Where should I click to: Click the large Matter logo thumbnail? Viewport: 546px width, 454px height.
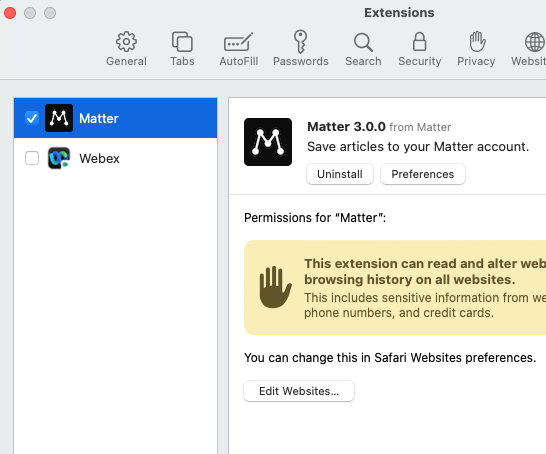coord(268,142)
